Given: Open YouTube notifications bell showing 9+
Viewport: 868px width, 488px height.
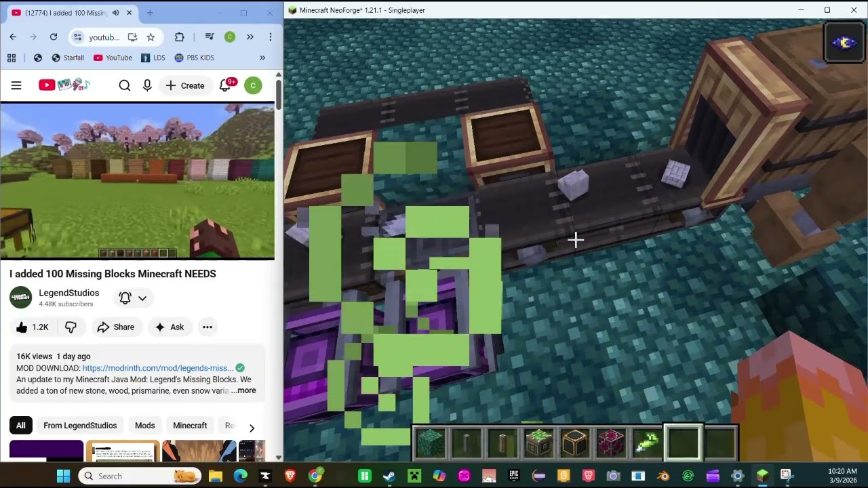Looking at the screenshot, I should 225,85.
